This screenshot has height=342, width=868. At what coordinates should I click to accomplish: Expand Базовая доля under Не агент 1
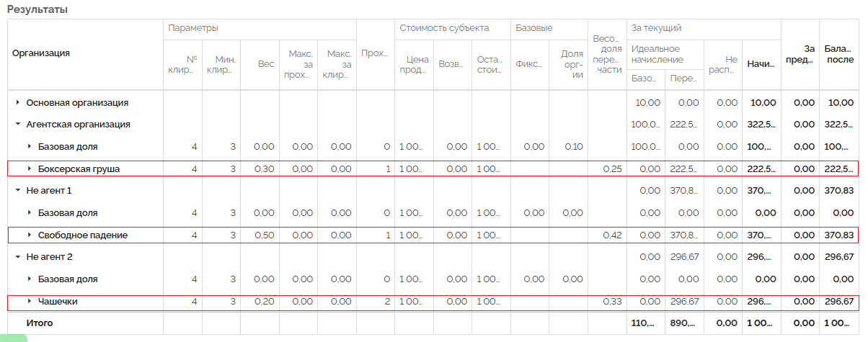(29, 213)
